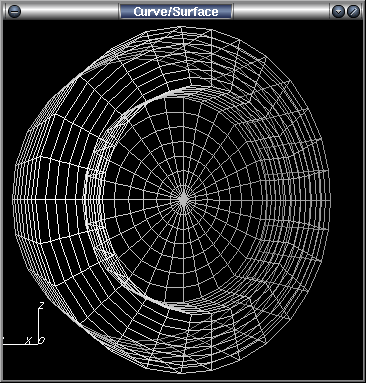This screenshot has height=383, width=366.
Task: Click the z axis label of the orientation indicator
Action: click(42, 304)
